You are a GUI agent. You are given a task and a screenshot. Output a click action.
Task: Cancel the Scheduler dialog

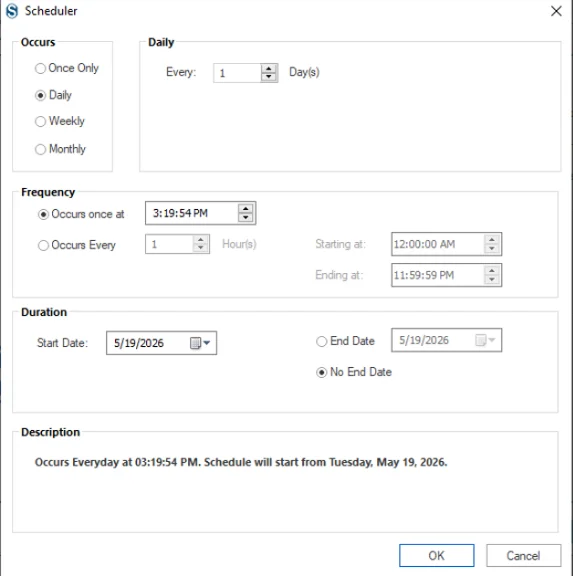point(523,555)
